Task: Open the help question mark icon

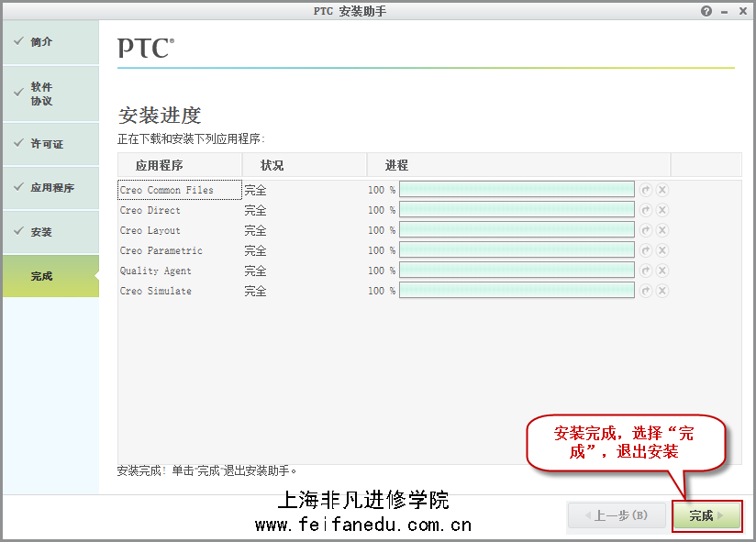Action: click(706, 11)
